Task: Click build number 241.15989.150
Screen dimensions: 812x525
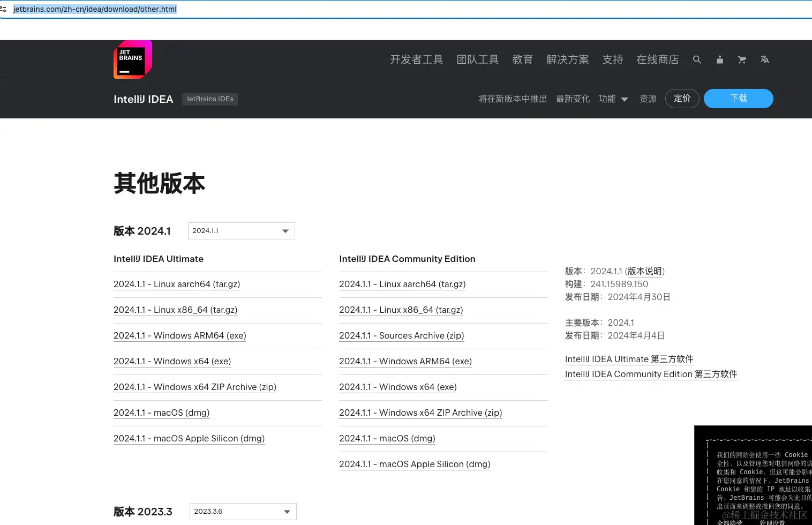Action: click(619, 284)
